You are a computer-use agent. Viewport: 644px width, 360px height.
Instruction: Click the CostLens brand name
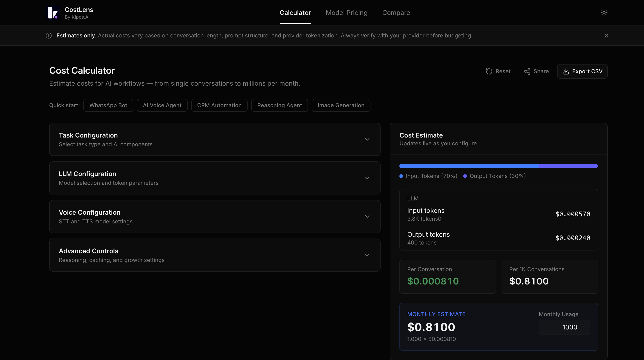(79, 10)
